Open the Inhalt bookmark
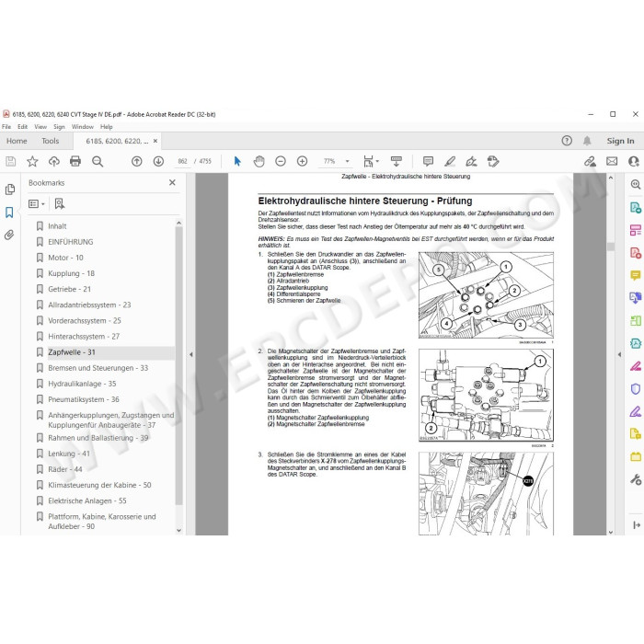The width and height of the screenshot is (644, 644). click(x=57, y=226)
